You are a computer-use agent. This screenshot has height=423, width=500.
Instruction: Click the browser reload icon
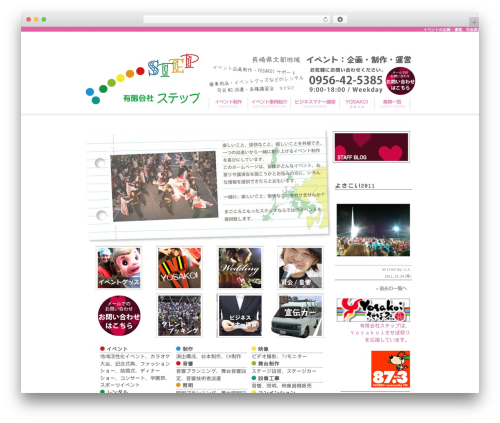[x=325, y=19]
